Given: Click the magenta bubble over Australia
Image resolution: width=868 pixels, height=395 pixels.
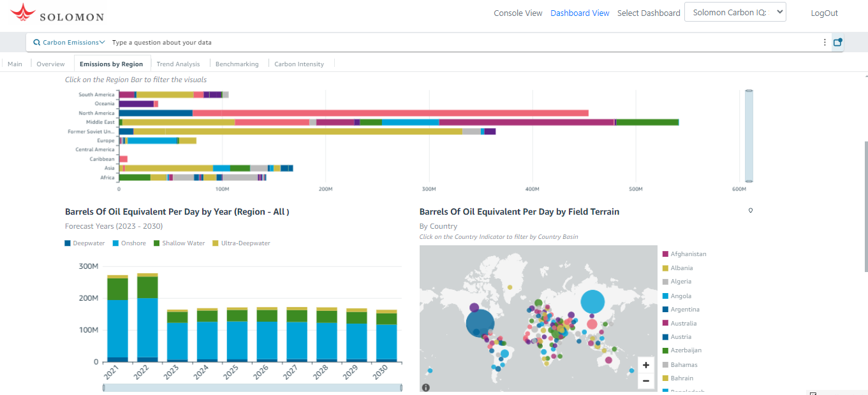Looking at the screenshot, I should 608,361.
